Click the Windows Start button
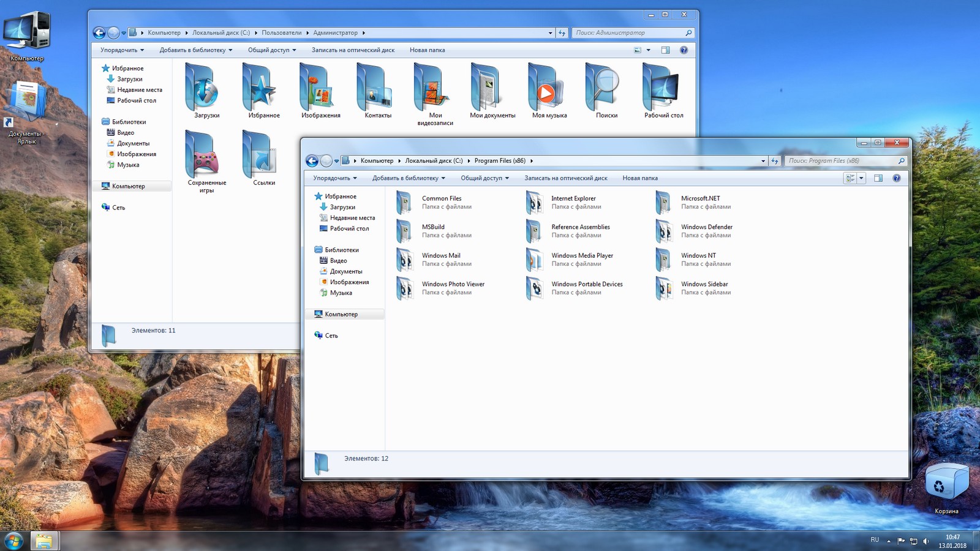This screenshot has height=551, width=980. 13,541
